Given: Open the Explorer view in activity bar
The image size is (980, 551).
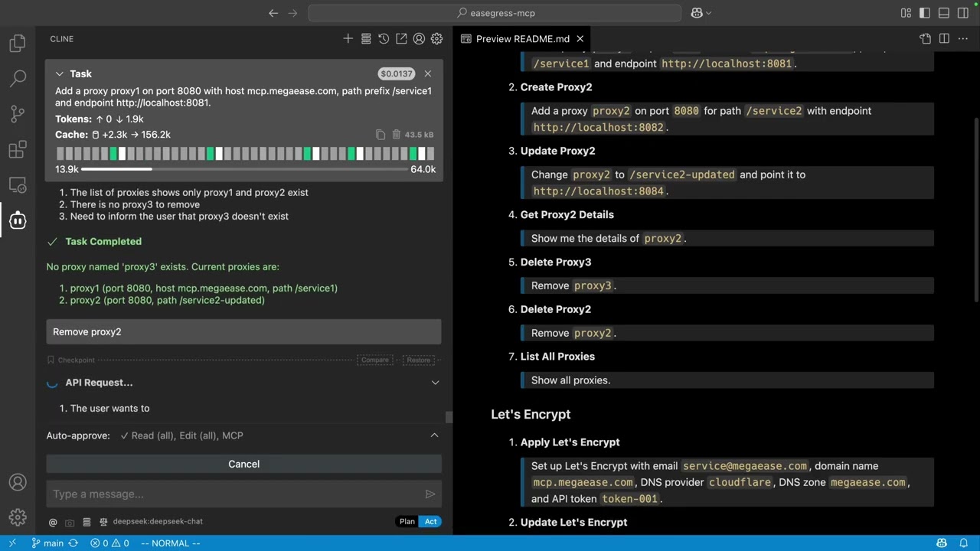Looking at the screenshot, I should tap(18, 44).
